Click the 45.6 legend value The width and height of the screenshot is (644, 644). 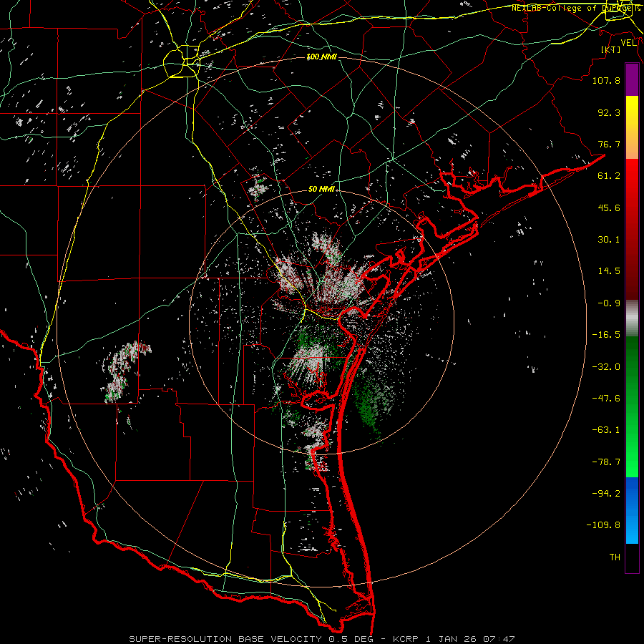609,208
